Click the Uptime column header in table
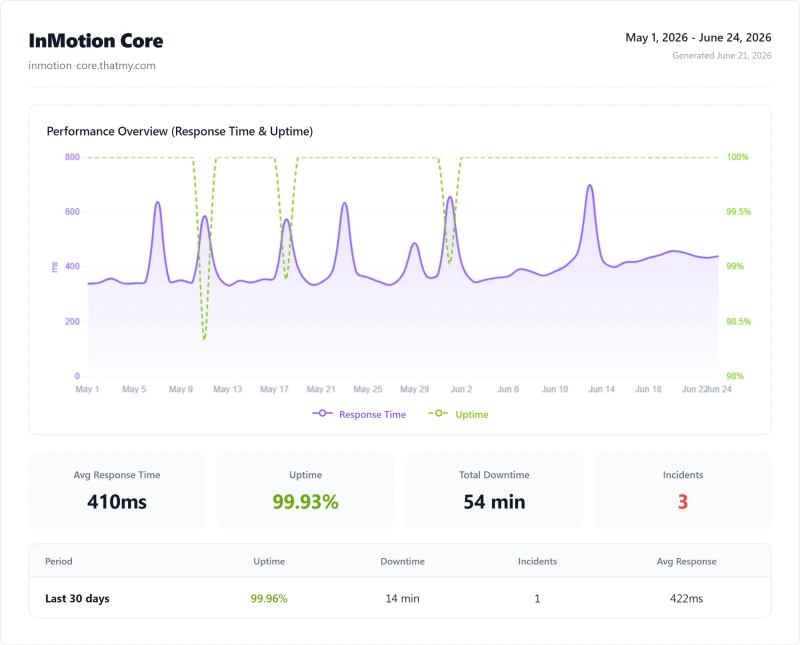This screenshot has width=800, height=645. [x=269, y=561]
